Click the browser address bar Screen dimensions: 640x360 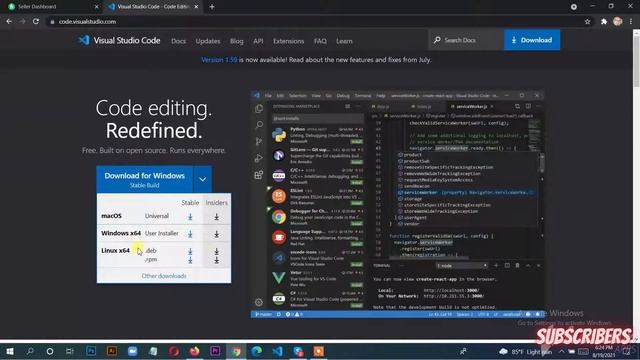click(x=314, y=22)
